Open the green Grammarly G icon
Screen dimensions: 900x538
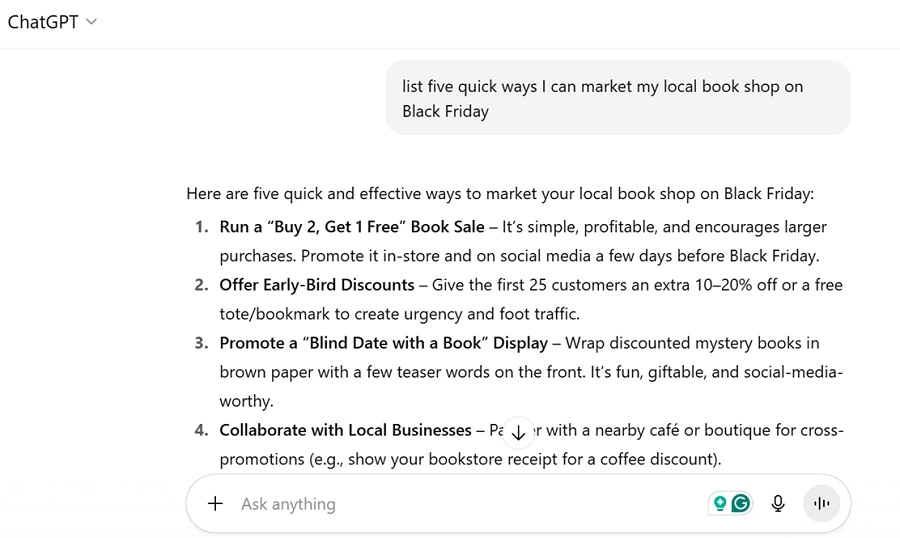click(x=741, y=504)
